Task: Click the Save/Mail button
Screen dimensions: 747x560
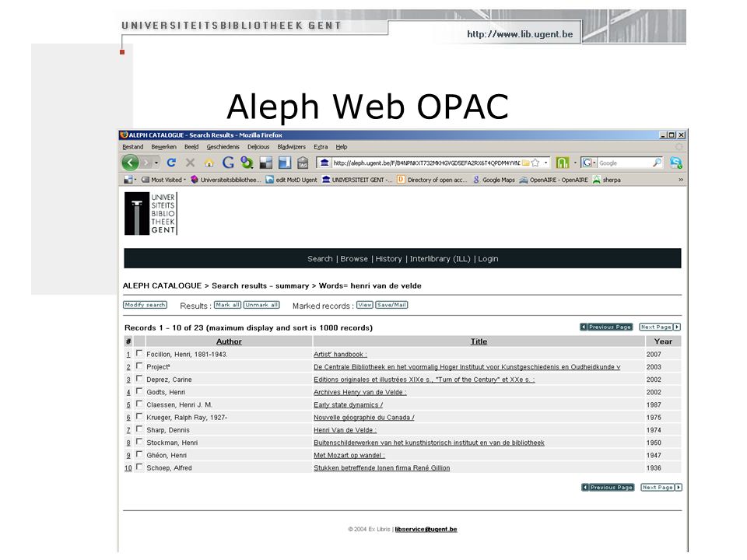Action: click(x=391, y=305)
